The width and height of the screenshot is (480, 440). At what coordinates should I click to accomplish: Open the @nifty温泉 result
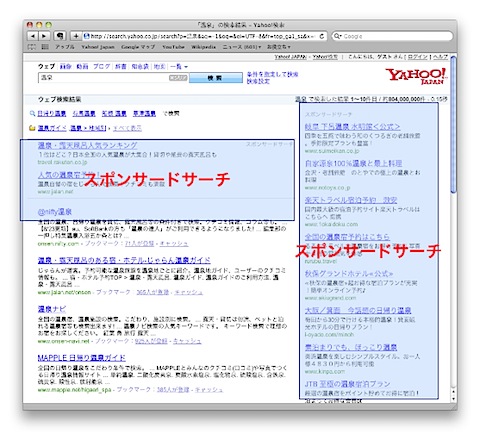(55, 212)
